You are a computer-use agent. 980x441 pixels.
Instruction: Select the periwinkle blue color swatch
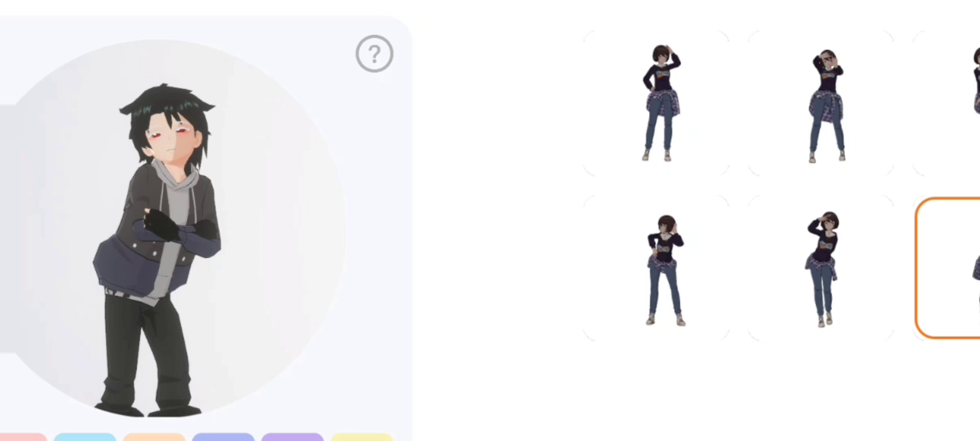[x=223, y=437]
